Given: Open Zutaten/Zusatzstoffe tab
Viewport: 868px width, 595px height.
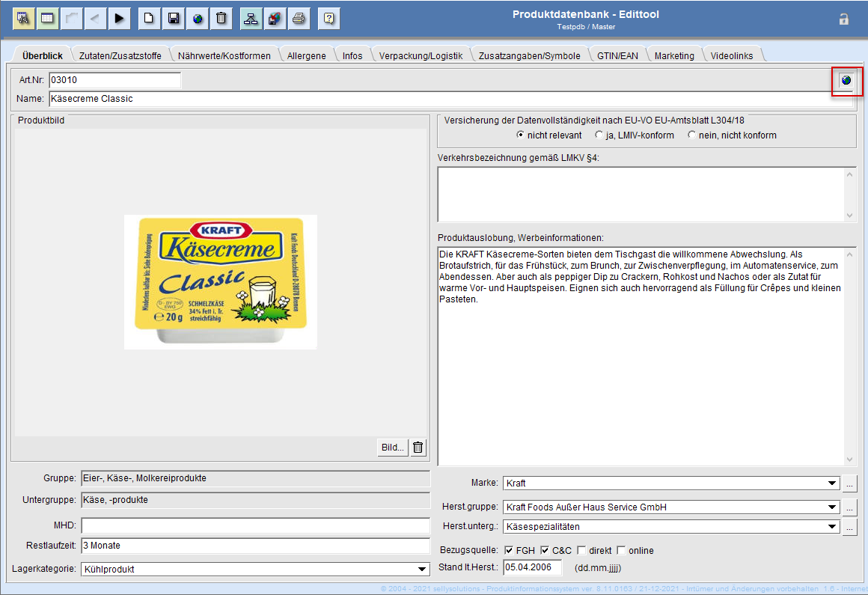Looking at the screenshot, I should pos(120,56).
